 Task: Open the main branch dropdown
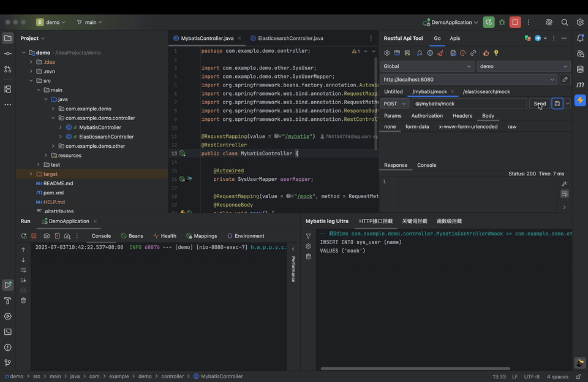coord(91,22)
